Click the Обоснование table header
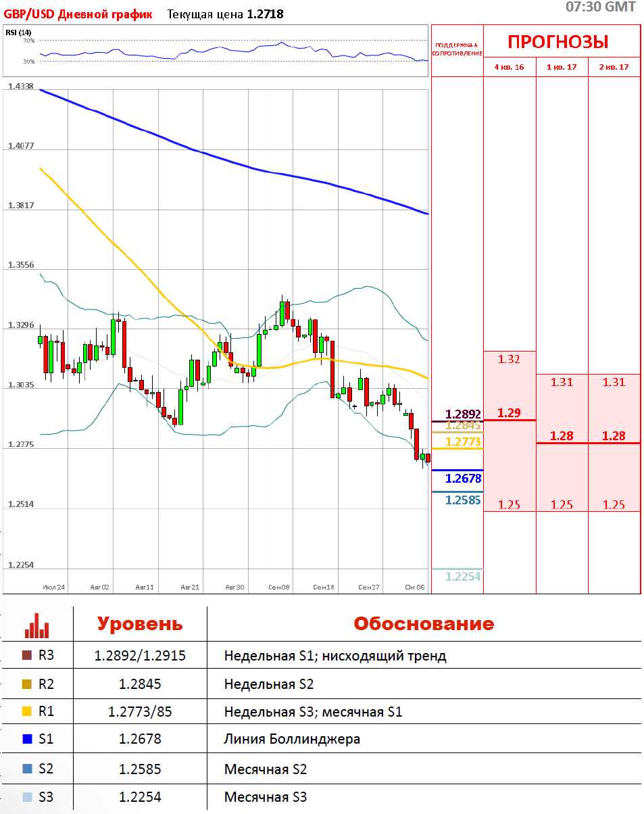 (x=424, y=623)
